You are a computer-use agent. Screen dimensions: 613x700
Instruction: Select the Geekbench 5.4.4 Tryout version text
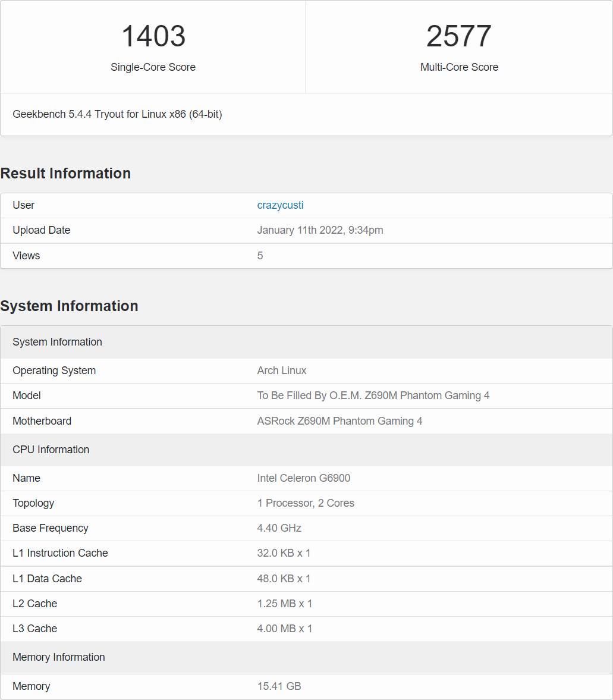117,114
